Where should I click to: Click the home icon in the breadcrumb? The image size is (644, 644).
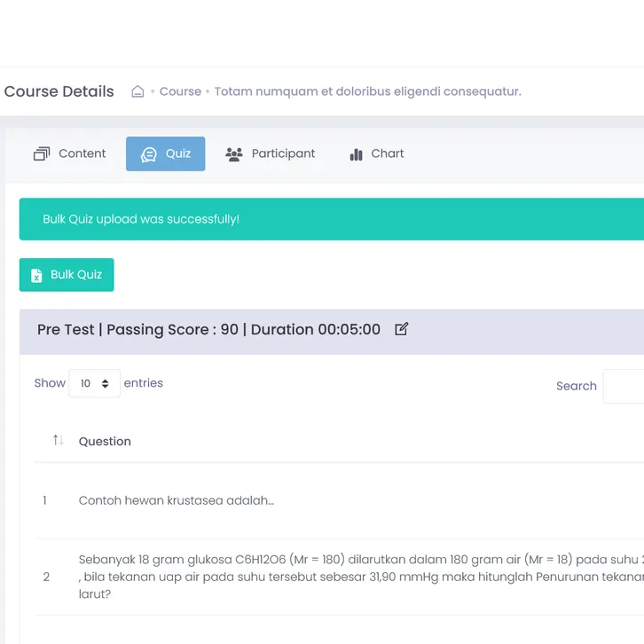pyautogui.click(x=137, y=91)
